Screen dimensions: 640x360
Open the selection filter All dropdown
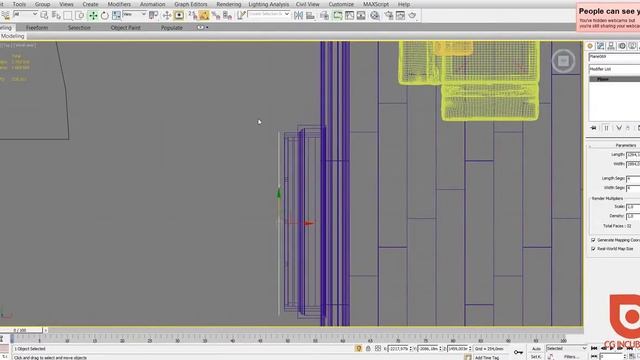point(25,14)
